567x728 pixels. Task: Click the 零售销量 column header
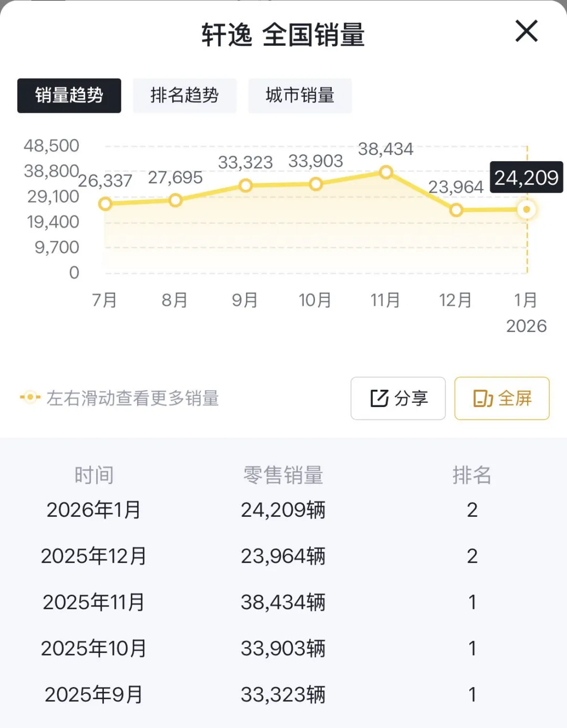pyautogui.click(x=283, y=475)
